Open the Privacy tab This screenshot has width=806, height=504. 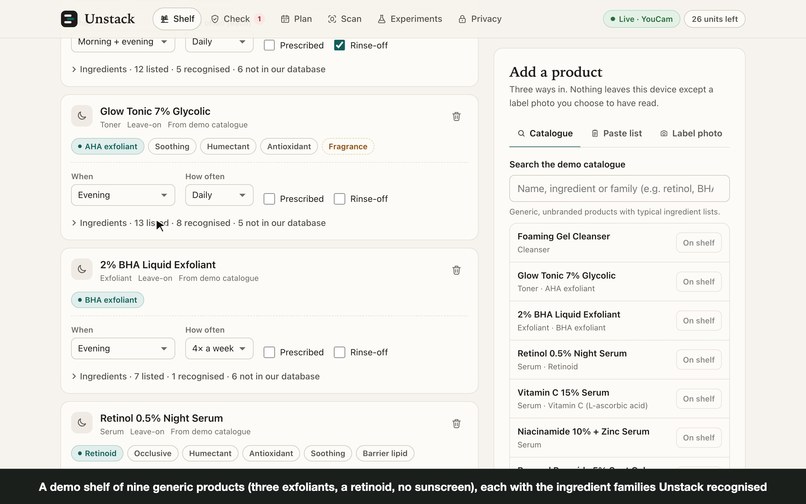click(x=480, y=19)
